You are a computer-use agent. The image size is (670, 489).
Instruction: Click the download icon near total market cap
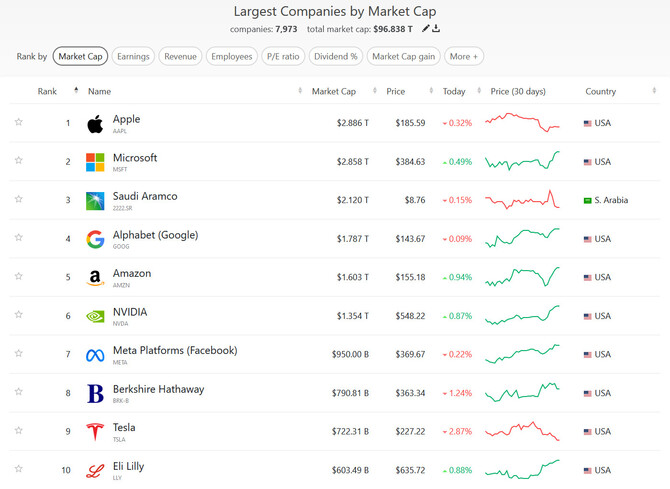tap(436, 29)
